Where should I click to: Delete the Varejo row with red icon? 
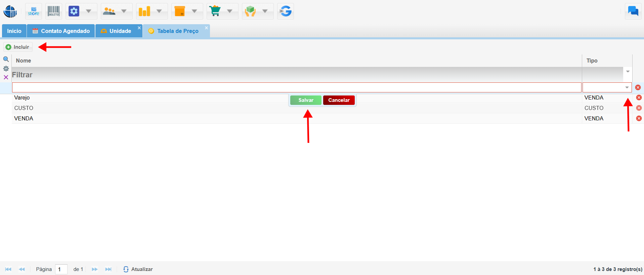[639, 97]
